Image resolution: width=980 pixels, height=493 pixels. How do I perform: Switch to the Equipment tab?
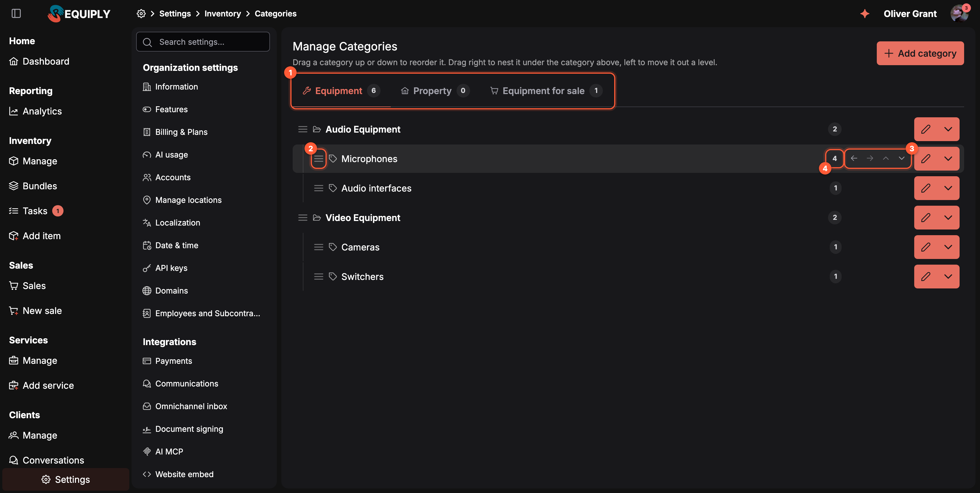coord(341,91)
